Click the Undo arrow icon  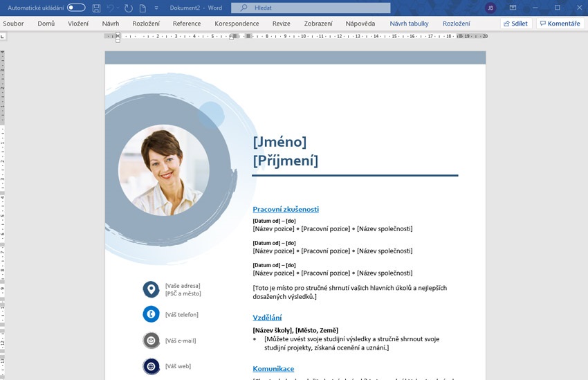coord(110,8)
